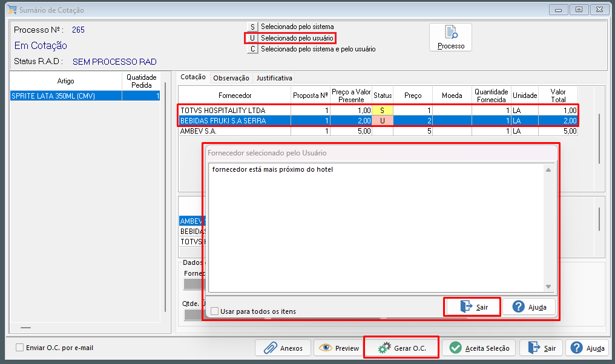Select the yellow S status cell
The width and height of the screenshot is (615, 364).
[x=383, y=111]
